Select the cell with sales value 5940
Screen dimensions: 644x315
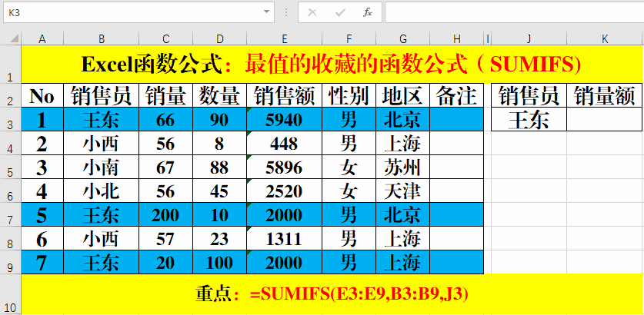tap(285, 120)
